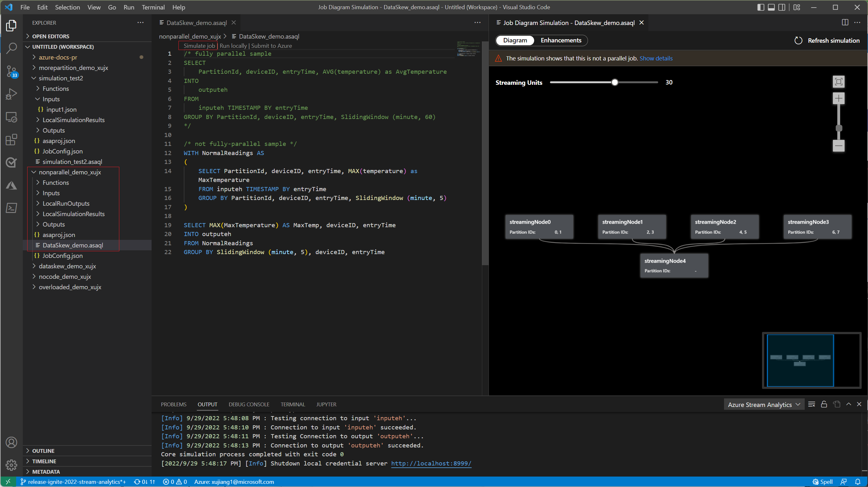Select the streamingNode4 diagram node

[x=674, y=265]
